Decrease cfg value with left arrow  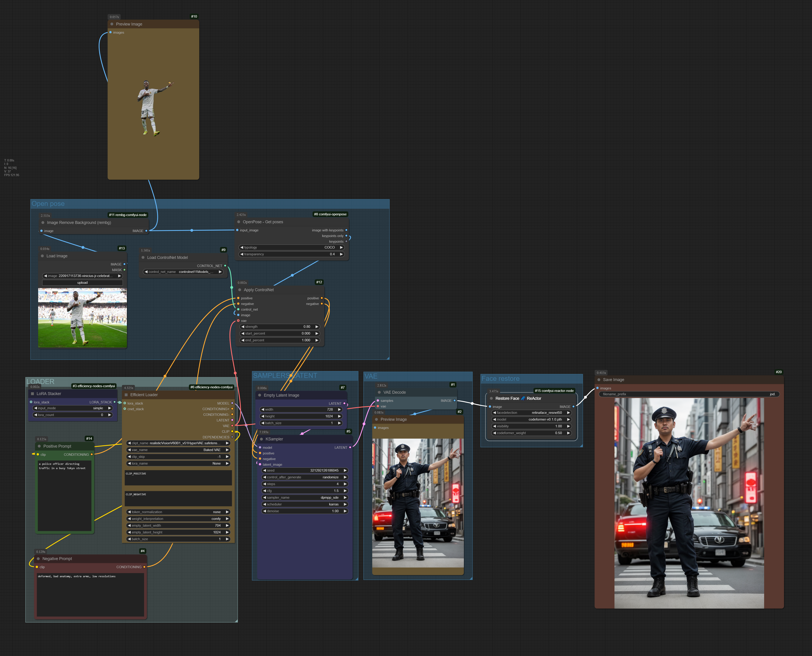pos(265,491)
